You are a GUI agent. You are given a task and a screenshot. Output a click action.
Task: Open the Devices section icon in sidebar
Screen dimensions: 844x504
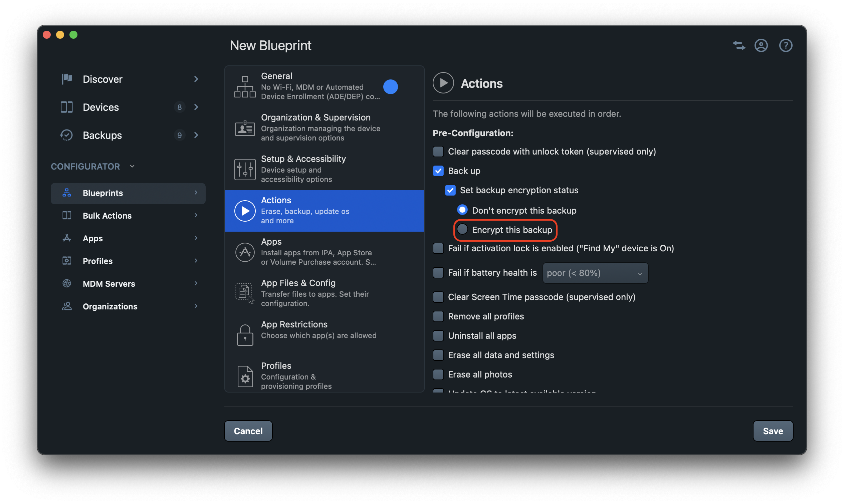coord(66,107)
